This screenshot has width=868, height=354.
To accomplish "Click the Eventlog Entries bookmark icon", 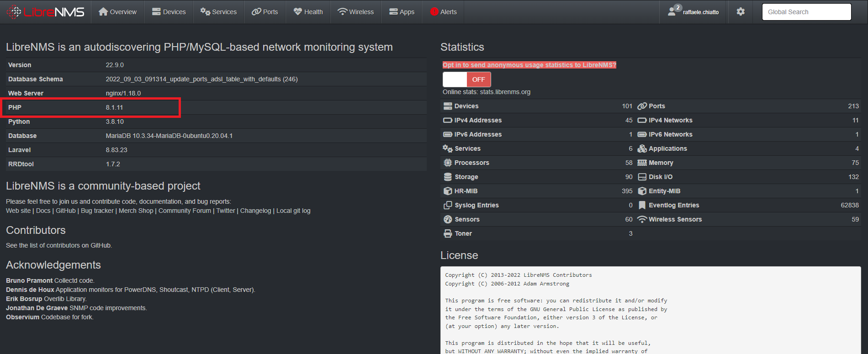I will (x=642, y=205).
